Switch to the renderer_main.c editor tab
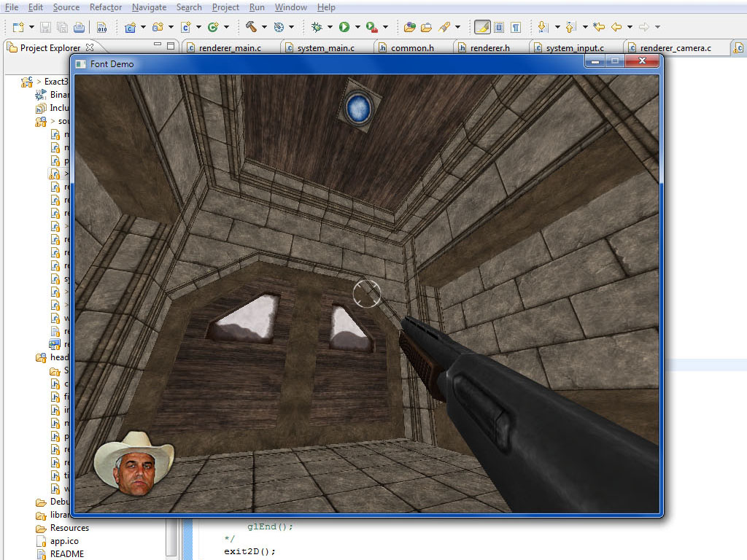 (x=230, y=47)
